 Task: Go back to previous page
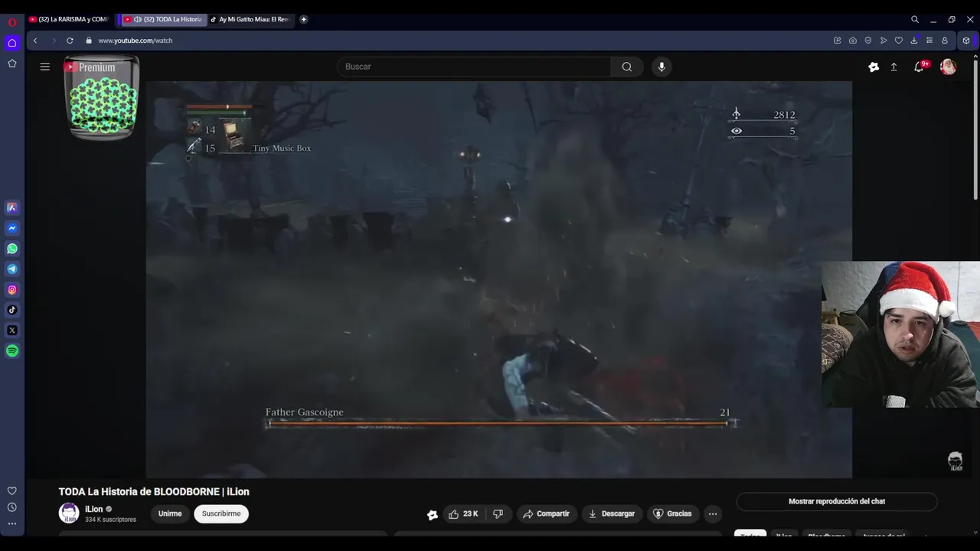(35, 41)
